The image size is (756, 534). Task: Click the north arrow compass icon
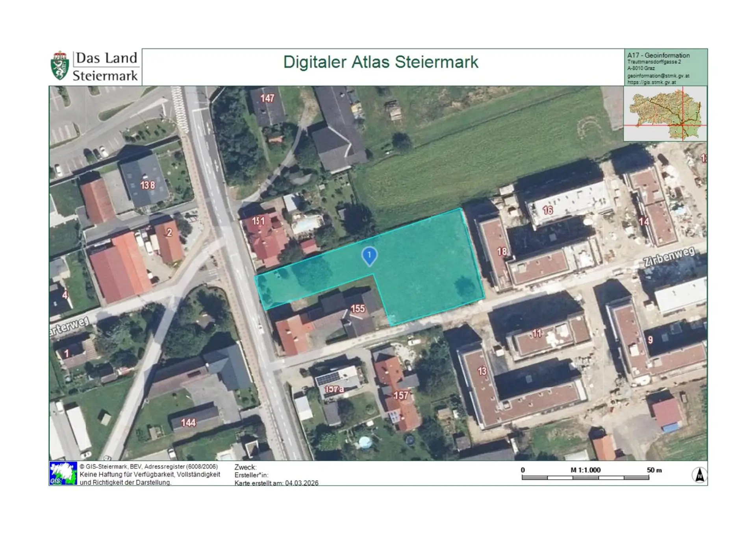tap(699, 475)
